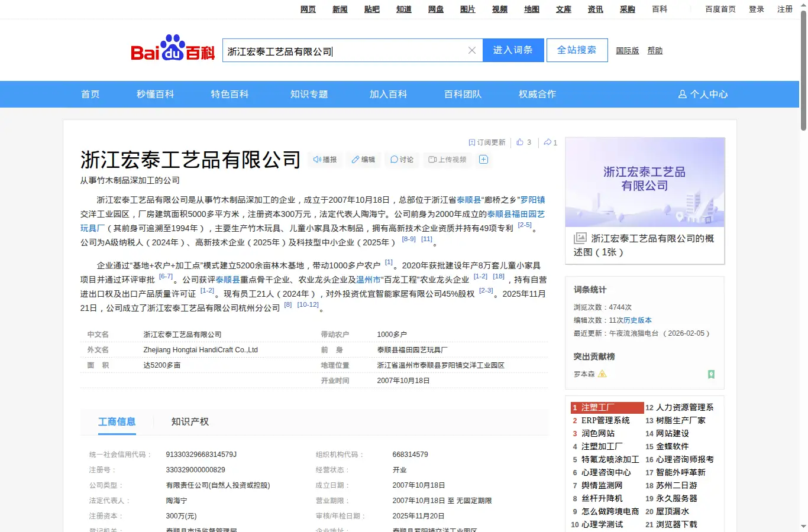Select 加入百科 in the navigation bar
808x532 pixels.
(389, 94)
